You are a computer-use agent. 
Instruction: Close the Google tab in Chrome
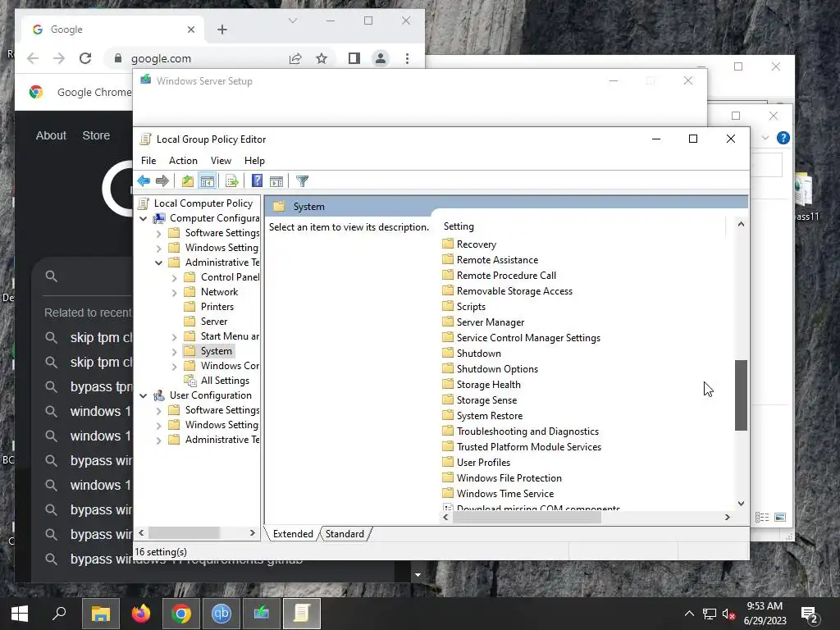point(191,30)
